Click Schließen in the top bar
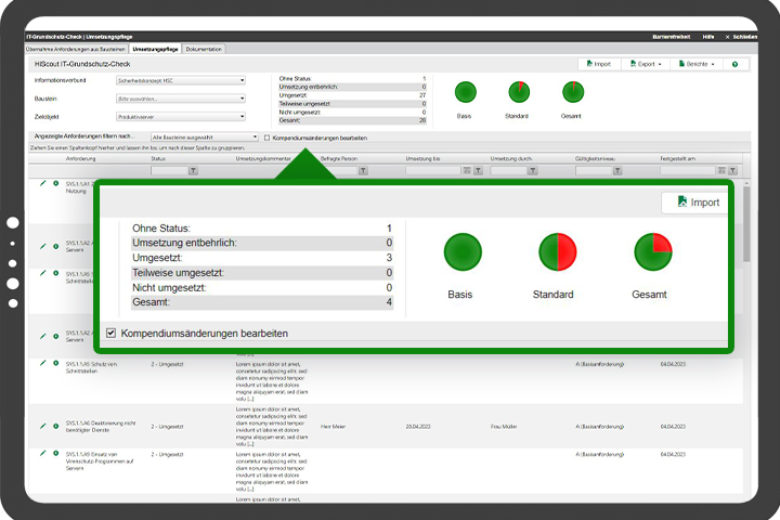This screenshot has height=520, width=780. point(741,37)
